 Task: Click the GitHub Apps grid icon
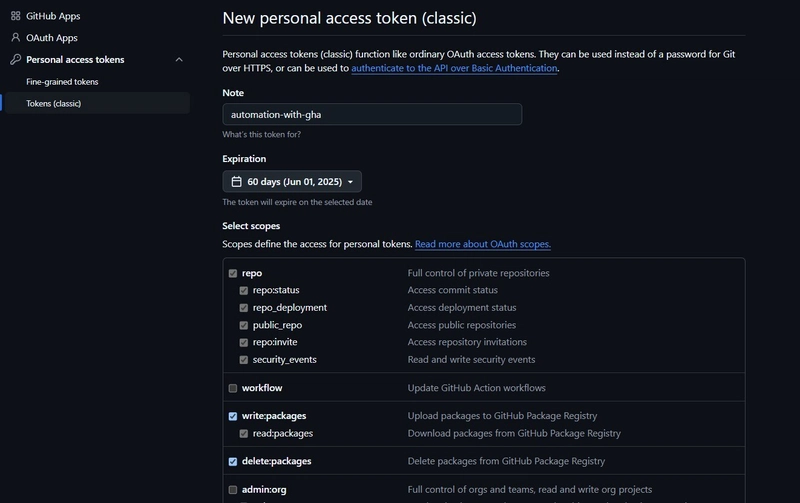pos(16,16)
